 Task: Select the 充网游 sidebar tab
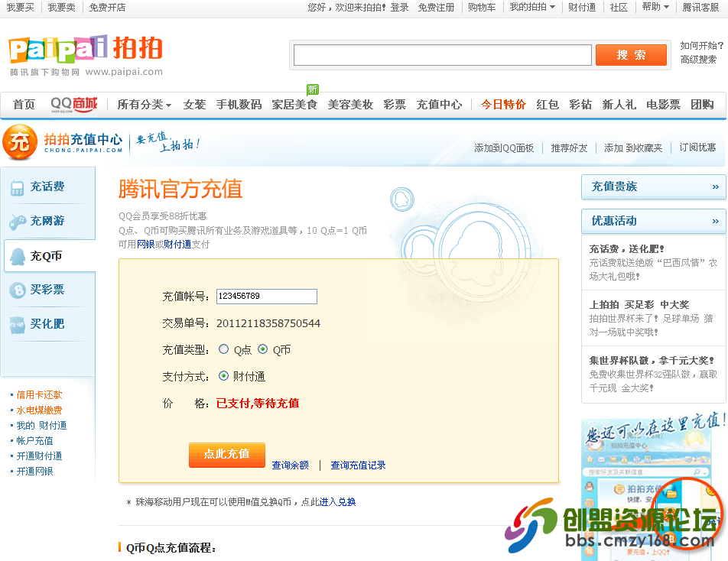tap(48, 222)
